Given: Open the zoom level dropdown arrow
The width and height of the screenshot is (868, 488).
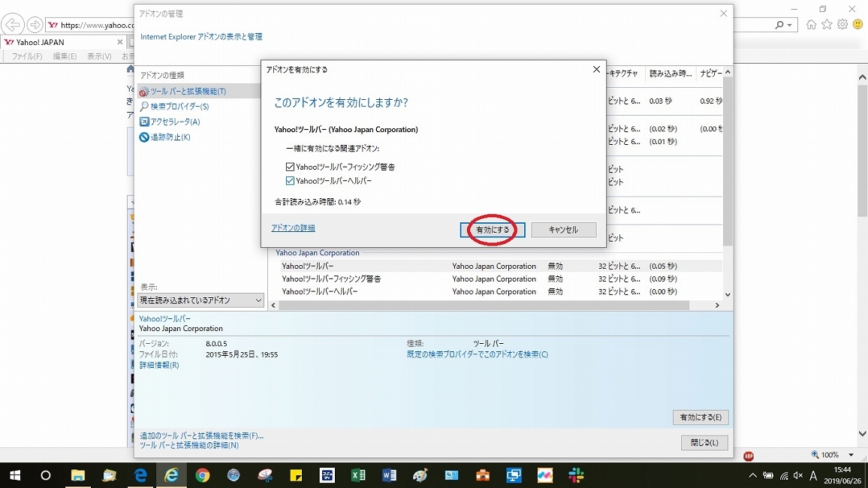Looking at the screenshot, I should click(x=851, y=455).
